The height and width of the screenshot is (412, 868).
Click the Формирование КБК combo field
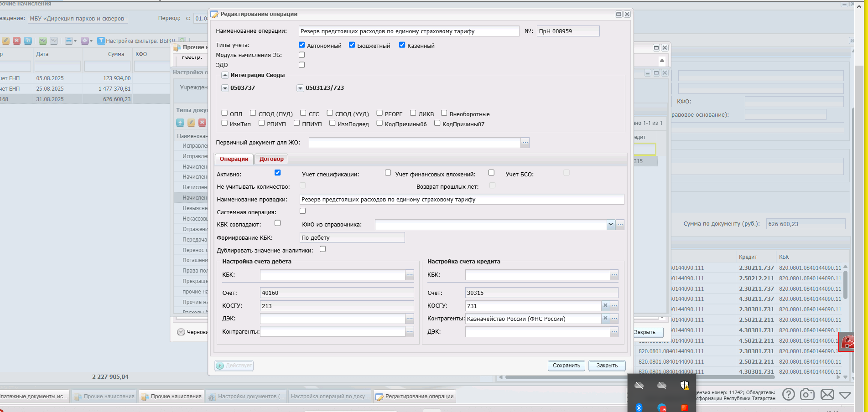tap(352, 237)
